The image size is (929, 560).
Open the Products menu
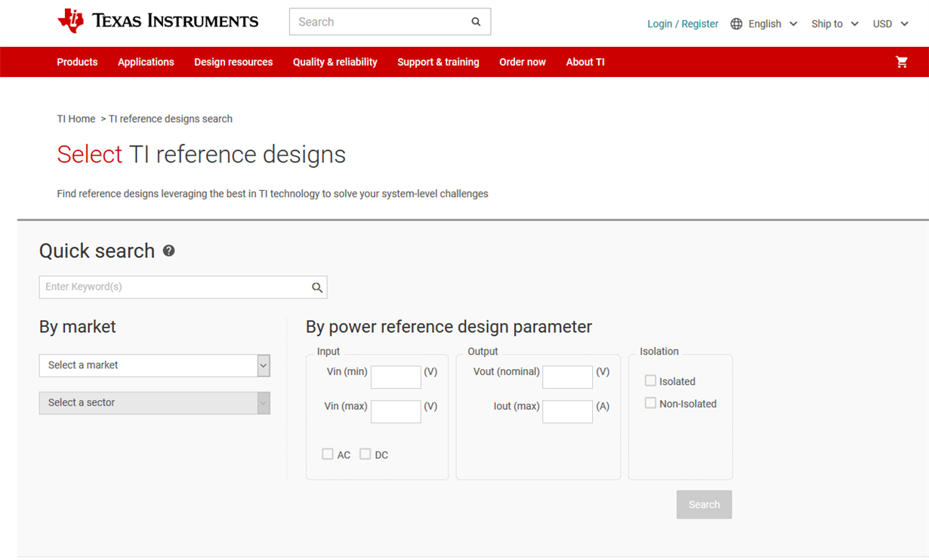[x=77, y=62]
